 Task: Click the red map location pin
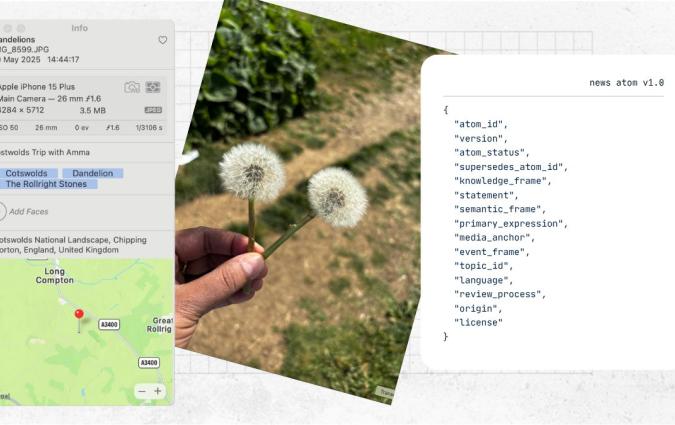tap(79, 316)
